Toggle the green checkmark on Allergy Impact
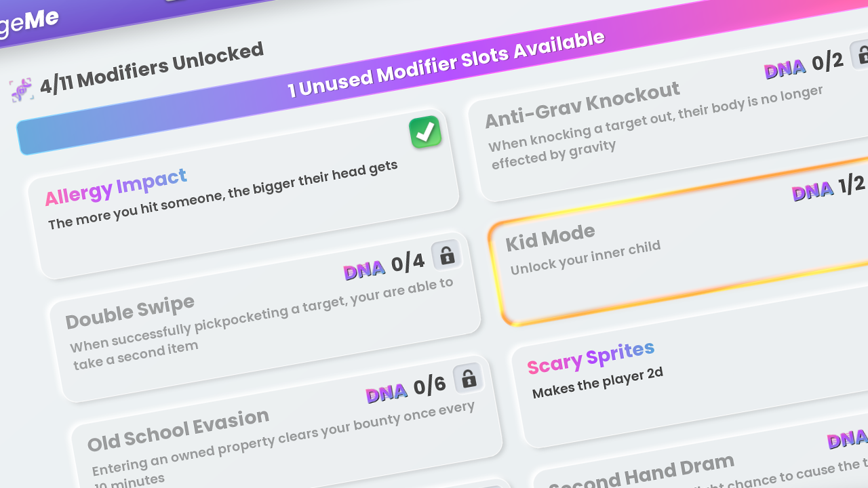The height and width of the screenshot is (488, 868). tap(425, 132)
